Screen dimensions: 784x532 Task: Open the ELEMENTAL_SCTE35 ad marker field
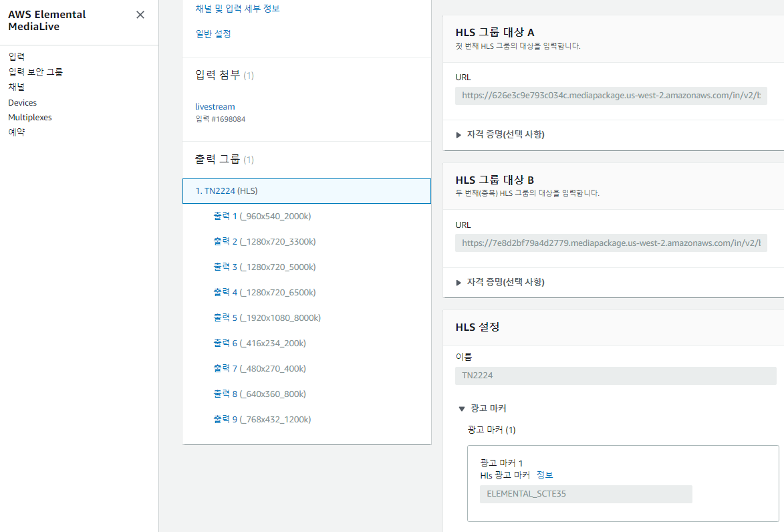click(x=586, y=494)
